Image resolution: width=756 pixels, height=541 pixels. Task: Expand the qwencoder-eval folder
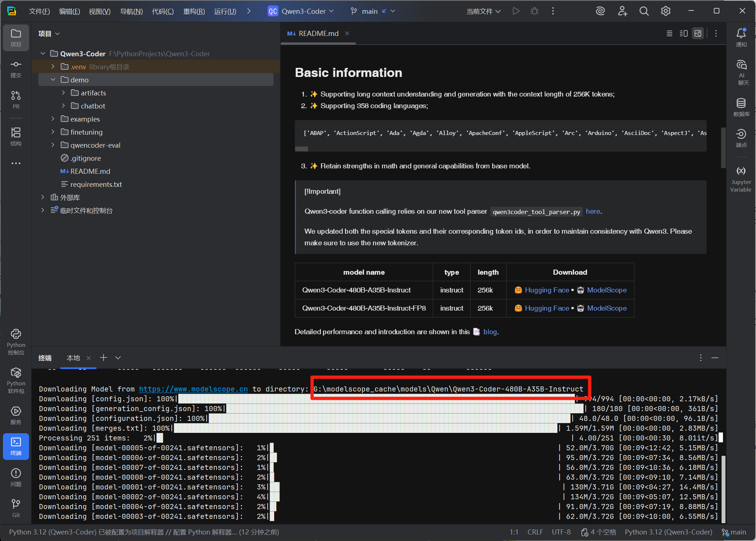53,145
